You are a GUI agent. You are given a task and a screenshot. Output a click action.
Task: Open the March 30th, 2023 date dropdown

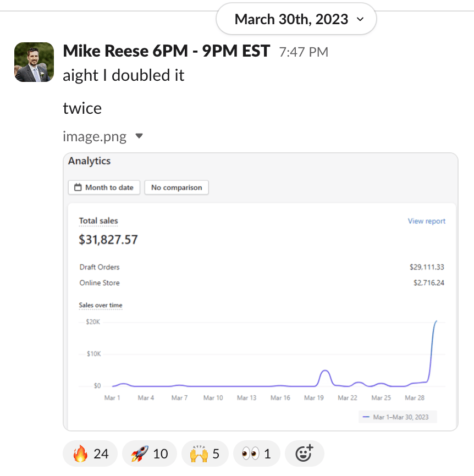click(296, 19)
